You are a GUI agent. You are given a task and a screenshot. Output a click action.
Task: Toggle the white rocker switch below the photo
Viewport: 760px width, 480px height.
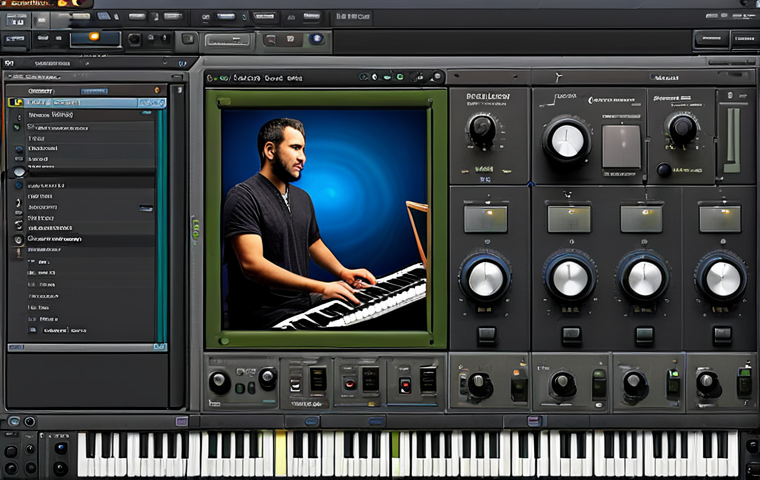[x=295, y=385]
